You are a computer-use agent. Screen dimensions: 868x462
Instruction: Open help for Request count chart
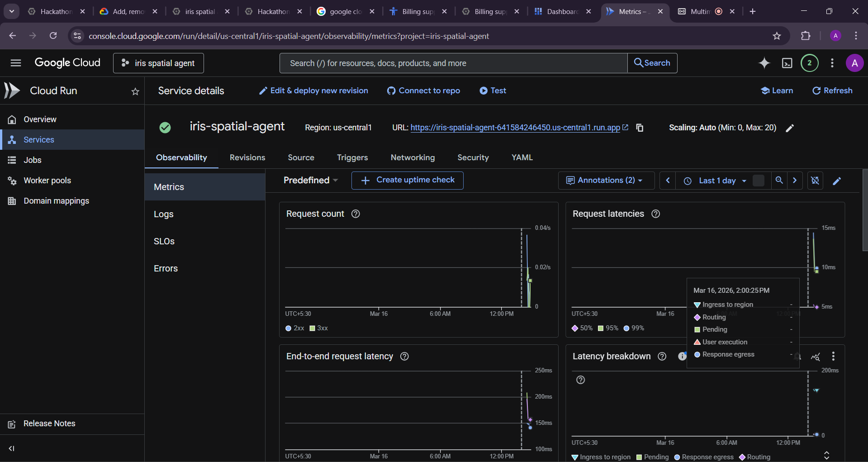(356, 214)
